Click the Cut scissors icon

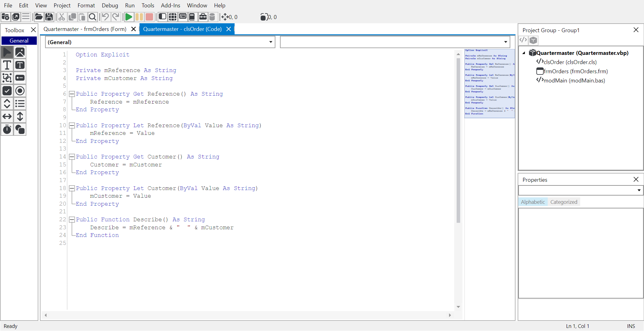point(62,17)
